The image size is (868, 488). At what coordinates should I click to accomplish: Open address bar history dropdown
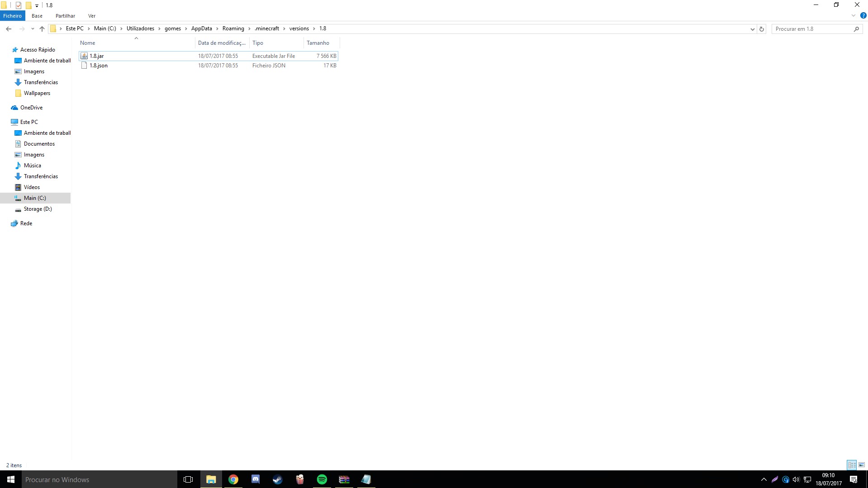[x=752, y=28]
